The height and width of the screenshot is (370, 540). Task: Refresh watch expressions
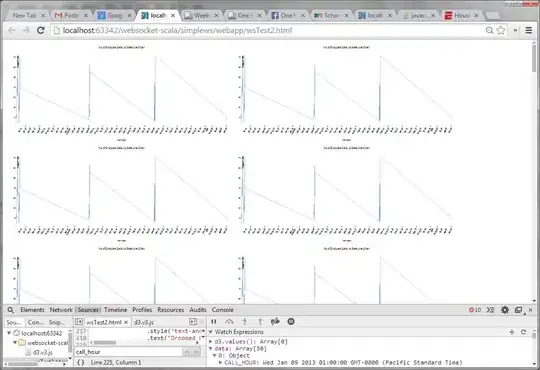click(x=523, y=332)
